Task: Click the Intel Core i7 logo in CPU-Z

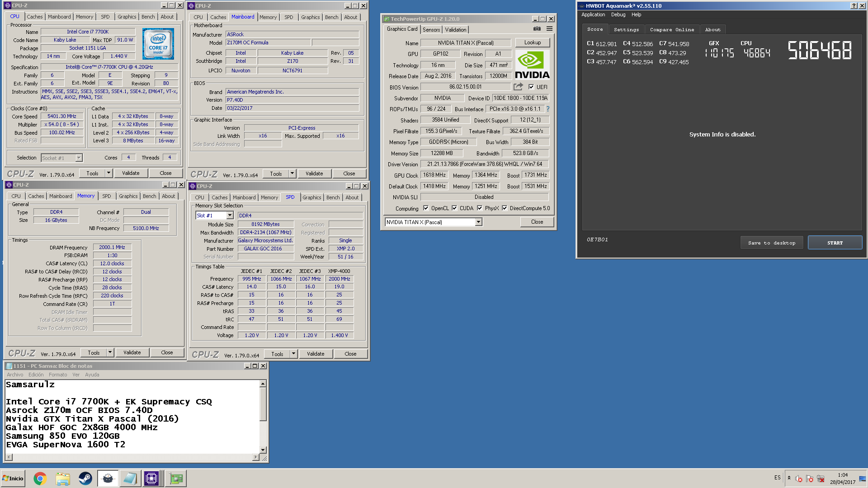Action: pyautogui.click(x=158, y=44)
